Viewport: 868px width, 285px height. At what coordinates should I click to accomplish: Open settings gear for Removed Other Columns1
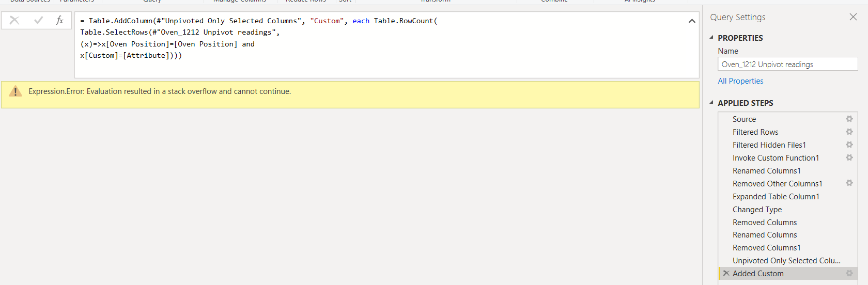point(849,183)
